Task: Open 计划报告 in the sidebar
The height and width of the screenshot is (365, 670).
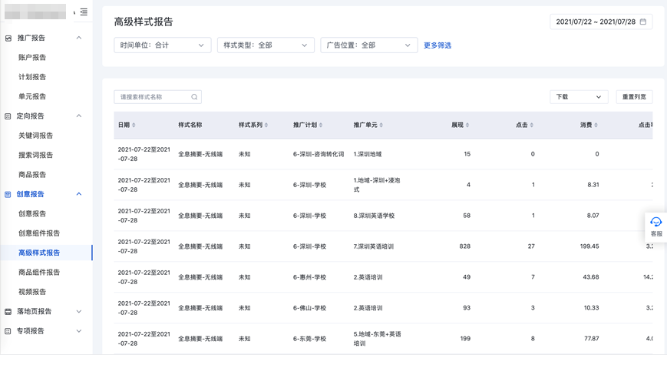Action: (x=32, y=77)
